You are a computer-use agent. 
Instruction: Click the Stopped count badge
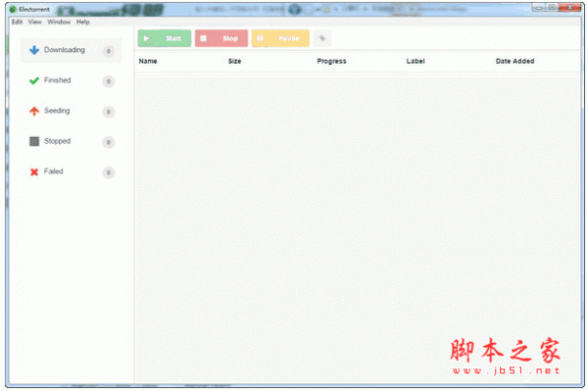(x=109, y=142)
